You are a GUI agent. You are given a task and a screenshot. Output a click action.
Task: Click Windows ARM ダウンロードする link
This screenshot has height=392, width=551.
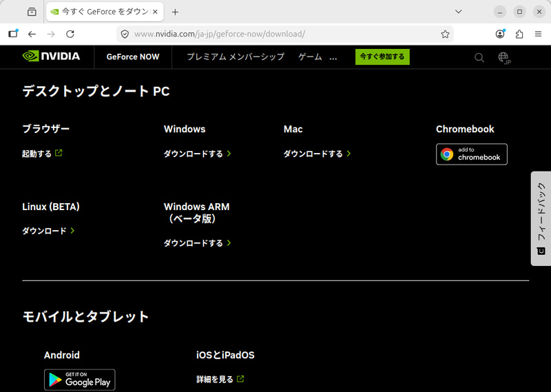pyautogui.click(x=197, y=243)
